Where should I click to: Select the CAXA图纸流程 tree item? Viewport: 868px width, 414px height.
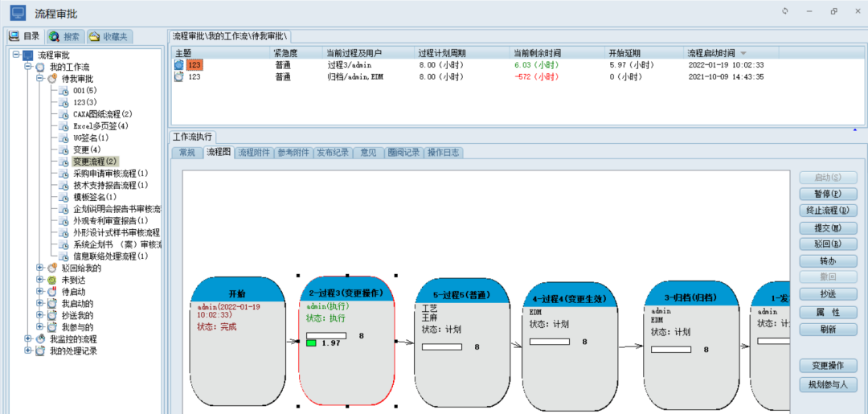point(102,114)
